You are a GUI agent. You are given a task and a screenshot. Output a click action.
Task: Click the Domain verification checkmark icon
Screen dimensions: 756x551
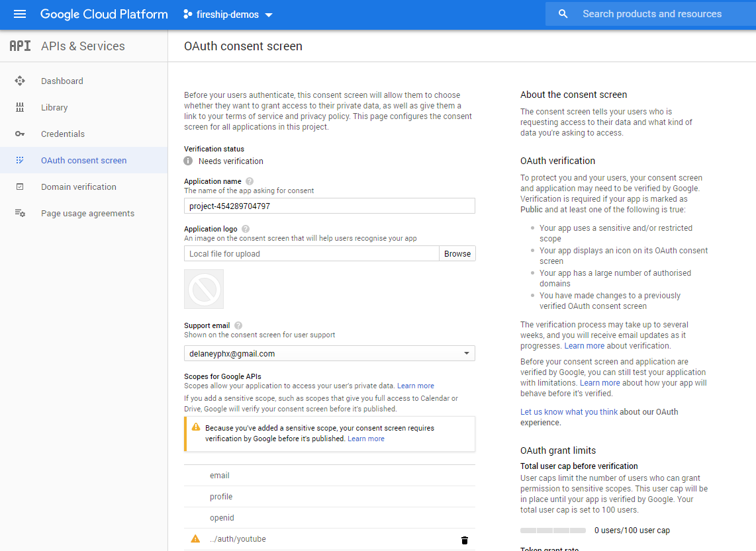point(20,187)
